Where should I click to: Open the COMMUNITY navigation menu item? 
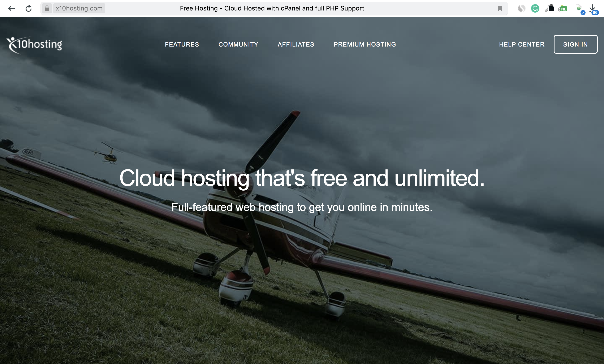coord(239,44)
